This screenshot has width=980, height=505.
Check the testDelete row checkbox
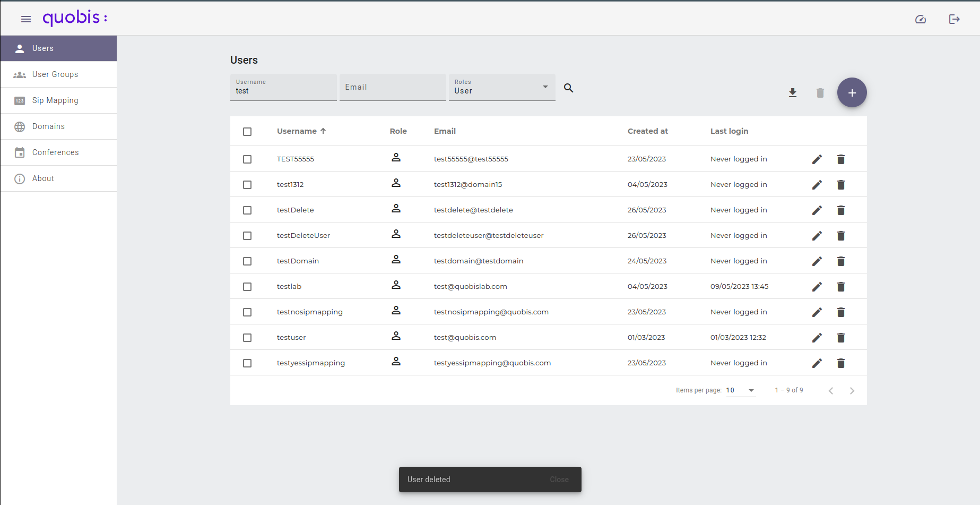[x=247, y=210]
